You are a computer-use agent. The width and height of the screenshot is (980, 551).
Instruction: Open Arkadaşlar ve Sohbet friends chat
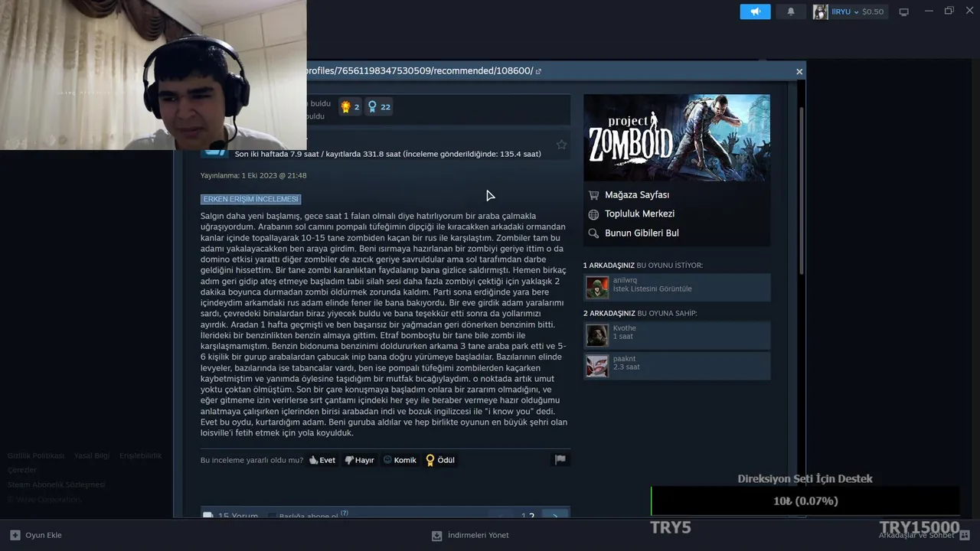924,535
